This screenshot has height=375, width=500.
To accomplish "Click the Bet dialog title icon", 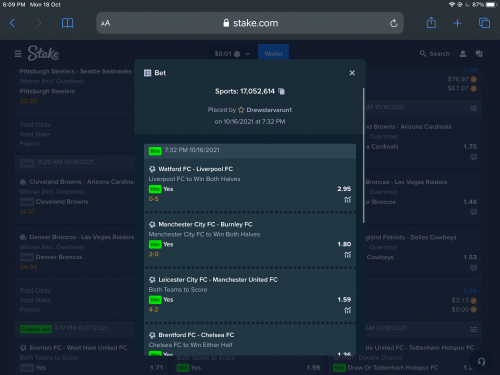I will tap(147, 73).
